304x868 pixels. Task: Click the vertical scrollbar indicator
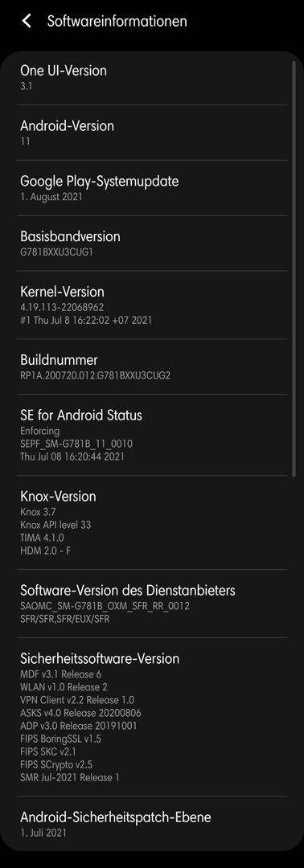pos(294,268)
